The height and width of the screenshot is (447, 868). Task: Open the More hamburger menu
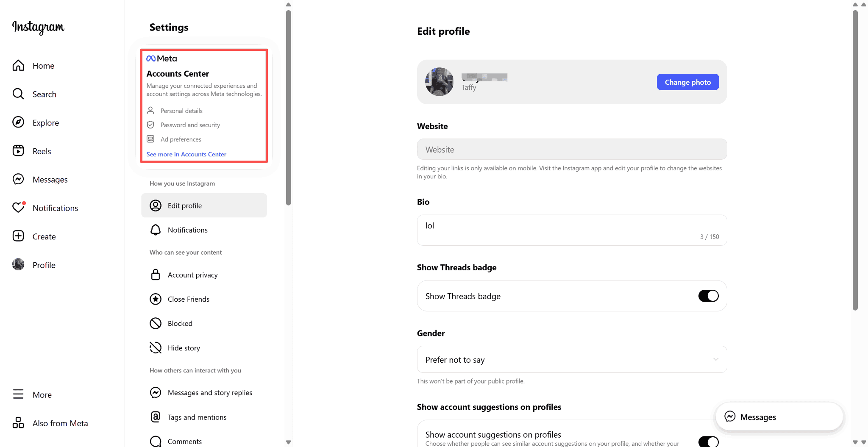click(x=18, y=394)
